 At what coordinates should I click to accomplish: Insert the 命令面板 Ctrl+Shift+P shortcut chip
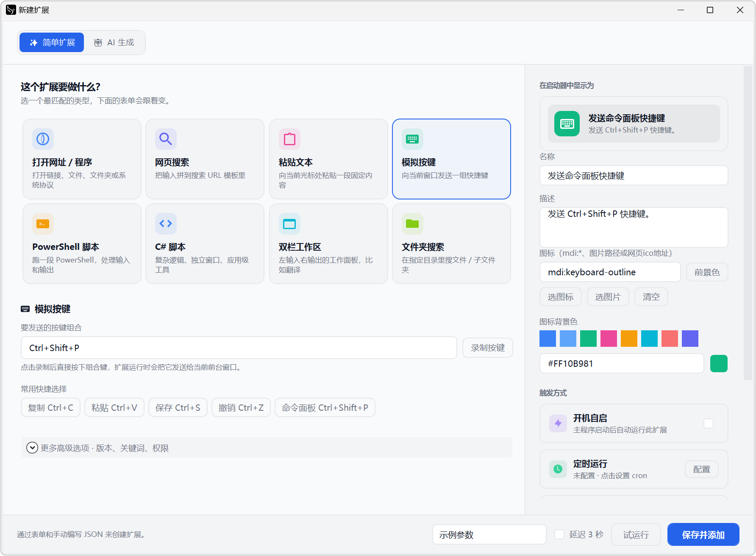click(x=325, y=407)
